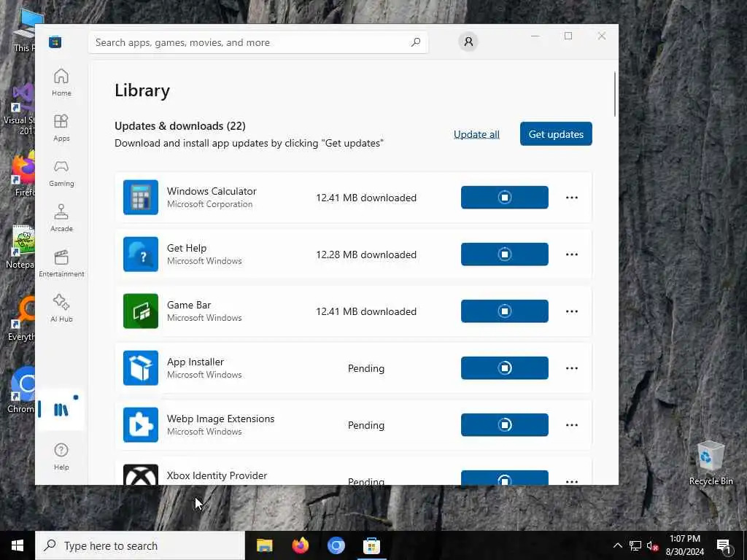Open the Gaming section
This screenshot has width=747, height=560.
click(61, 174)
